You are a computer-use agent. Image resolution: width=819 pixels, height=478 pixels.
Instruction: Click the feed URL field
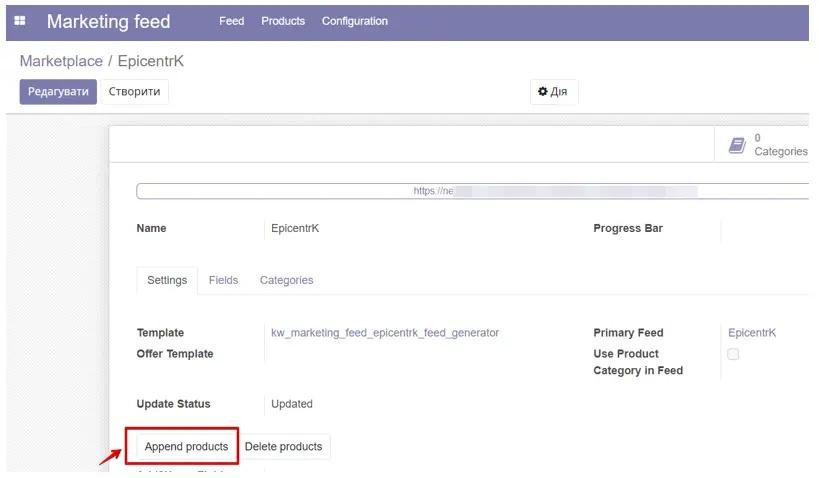[x=473, y=191]
